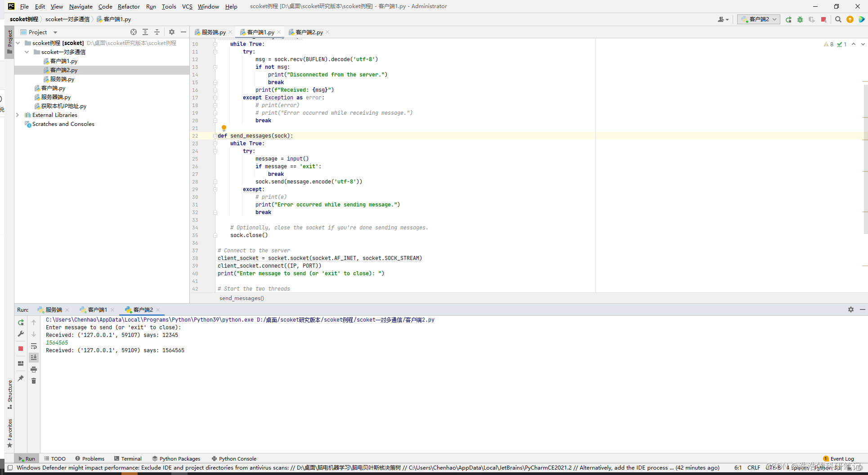Screen dimensions: 868x475
Task: Open the Tools menu
Action: 169,6
